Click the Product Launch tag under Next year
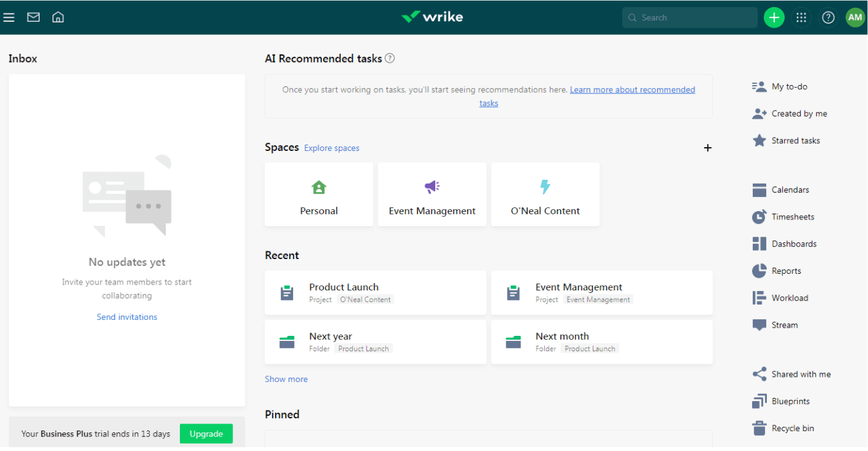 (x=364, y=349)
